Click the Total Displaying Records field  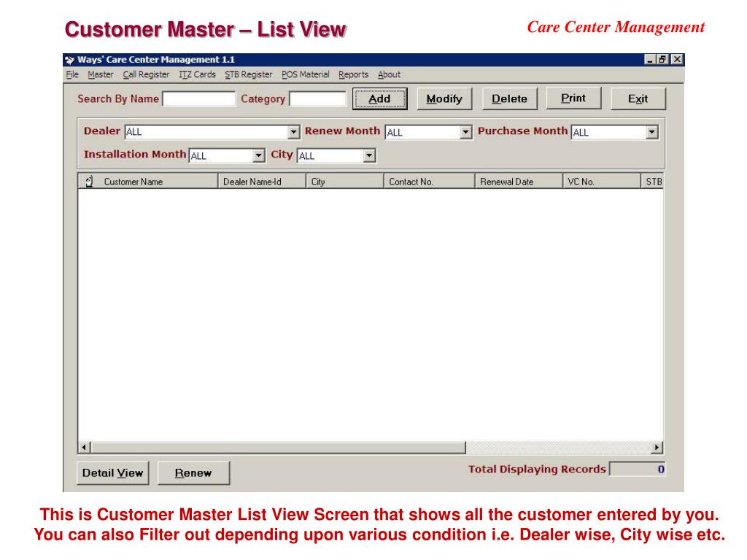click(638, 469)
